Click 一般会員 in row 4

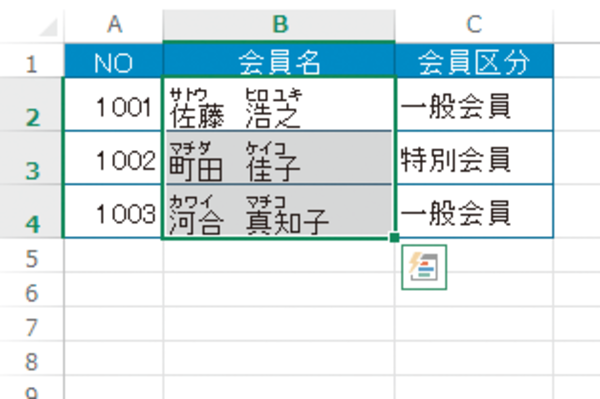474,212
